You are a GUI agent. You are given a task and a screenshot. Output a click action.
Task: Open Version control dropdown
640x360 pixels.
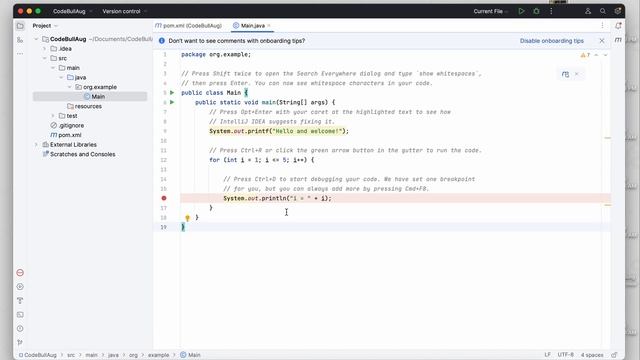click(x=124, y=11)
